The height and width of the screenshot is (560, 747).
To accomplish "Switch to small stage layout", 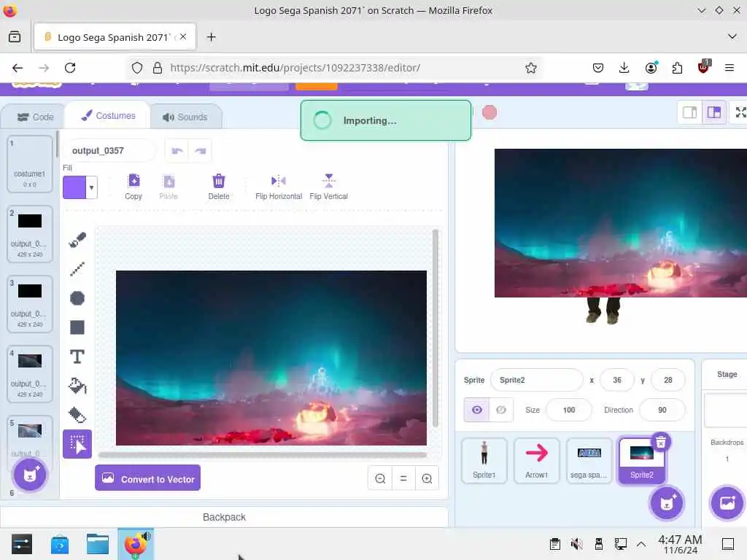I will coord(690,112).
